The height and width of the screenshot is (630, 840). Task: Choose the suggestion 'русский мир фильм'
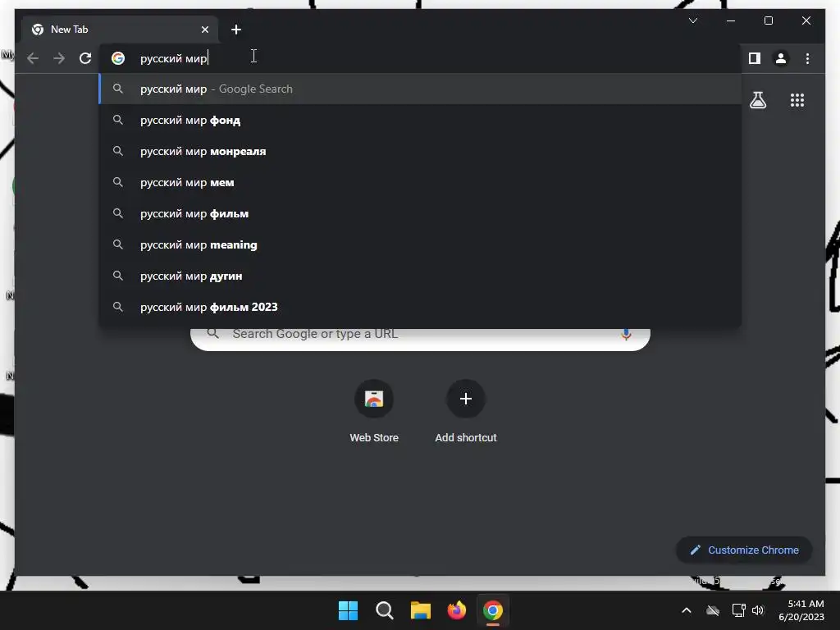(x=421, y=213)
